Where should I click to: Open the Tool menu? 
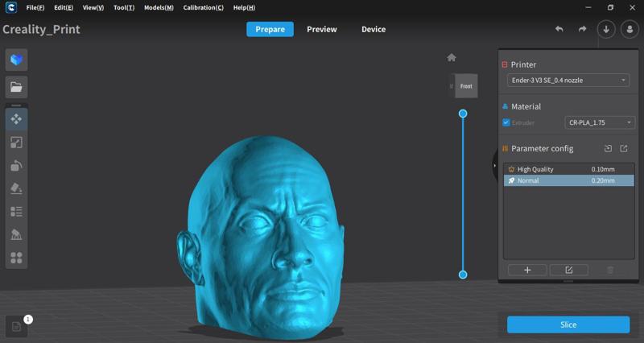(x=124, y=7)
